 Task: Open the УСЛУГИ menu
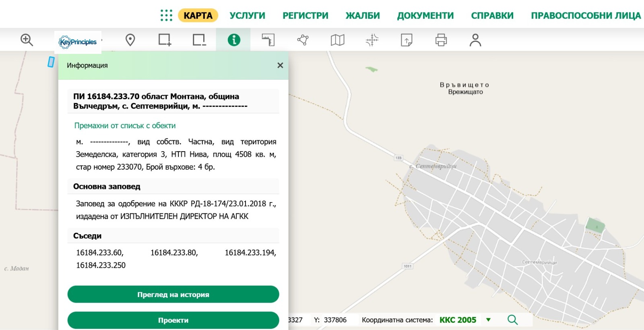(x=248, y=15)
